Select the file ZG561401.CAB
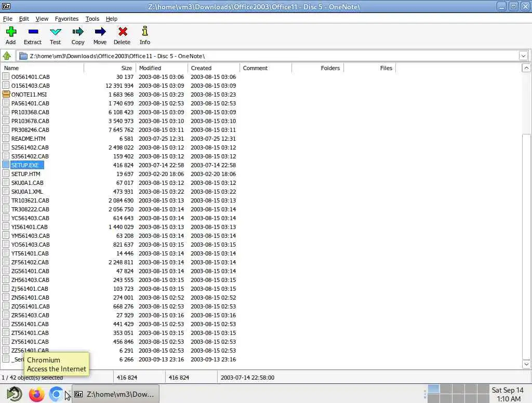 pyautogui.click(x=30, y=271)
